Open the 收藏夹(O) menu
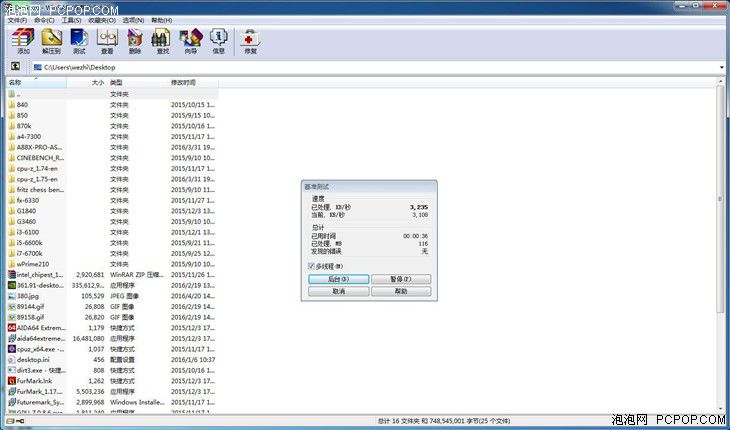 (102, 20)
